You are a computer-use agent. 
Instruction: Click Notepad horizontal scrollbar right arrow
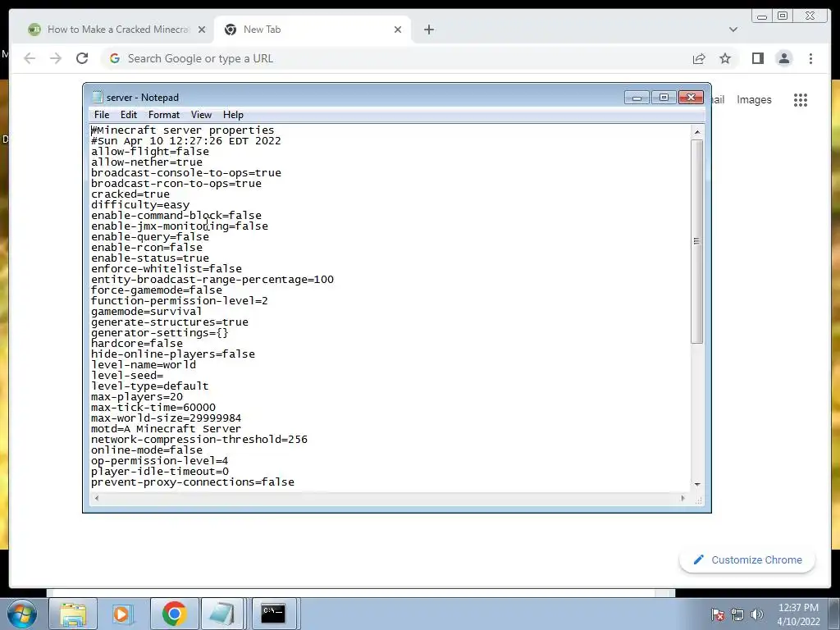click(x=682, y=498)
